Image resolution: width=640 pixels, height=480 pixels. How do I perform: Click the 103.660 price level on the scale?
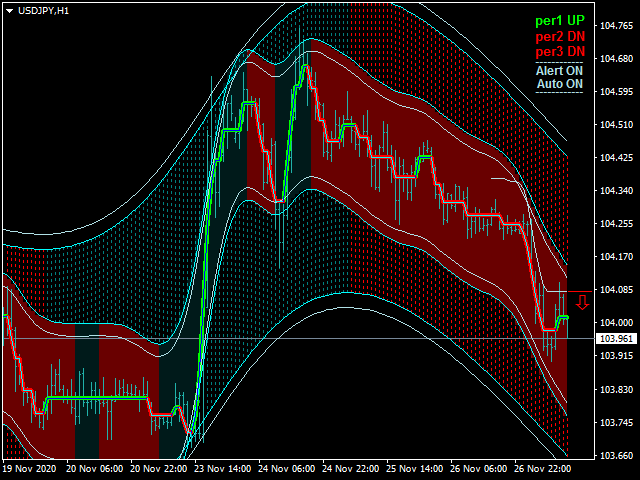[613, 455]
